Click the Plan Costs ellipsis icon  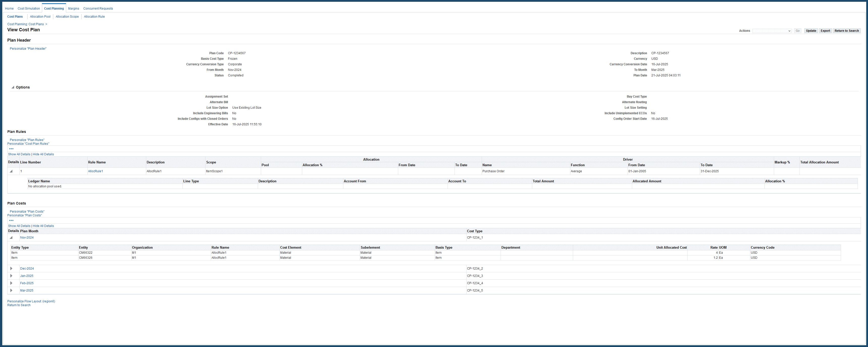pyautogui.click(x=11, y=220)
